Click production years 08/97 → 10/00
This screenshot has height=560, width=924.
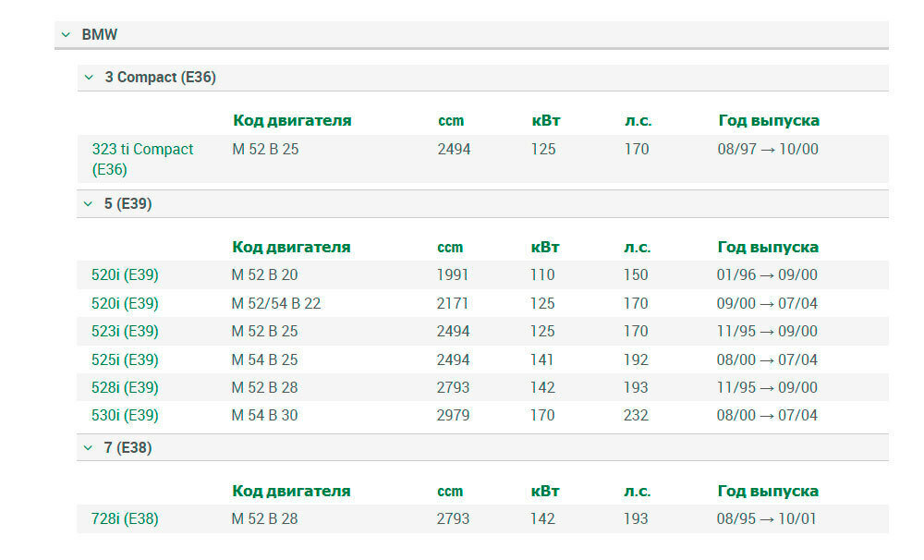(x=768, y=149)
